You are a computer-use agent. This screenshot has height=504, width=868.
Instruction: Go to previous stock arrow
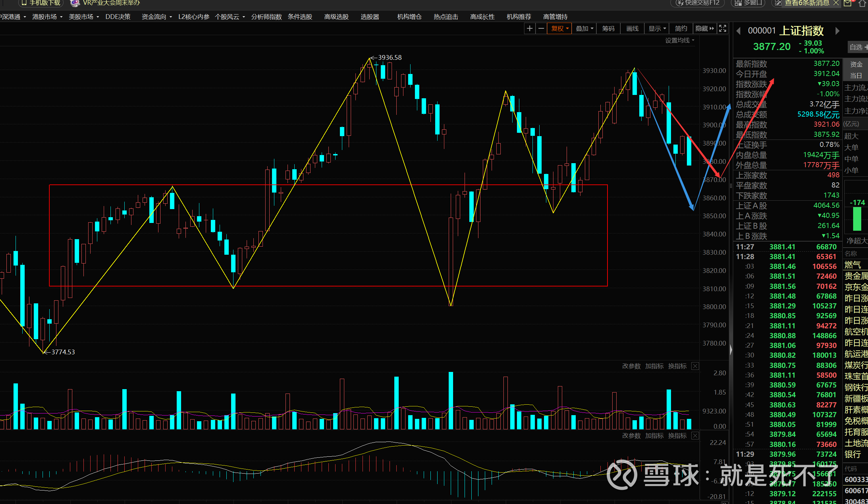[738, 31]
